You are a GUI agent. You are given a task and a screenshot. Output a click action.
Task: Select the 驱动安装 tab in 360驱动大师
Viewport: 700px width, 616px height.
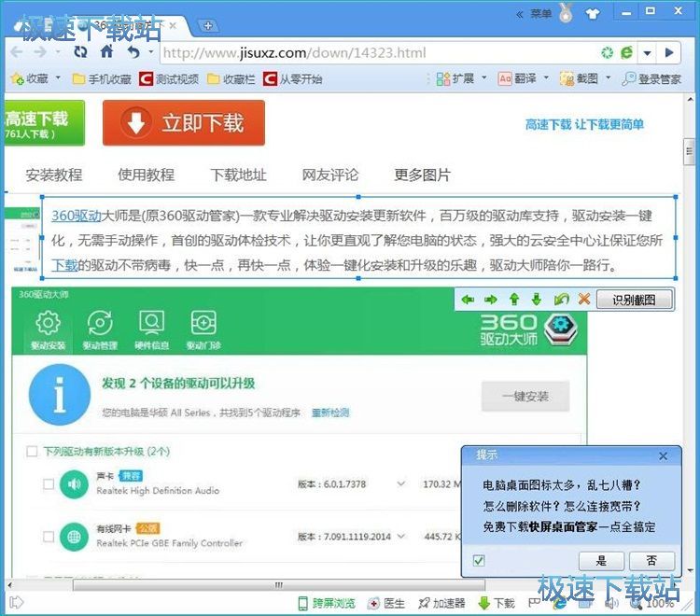click(49, 331)
